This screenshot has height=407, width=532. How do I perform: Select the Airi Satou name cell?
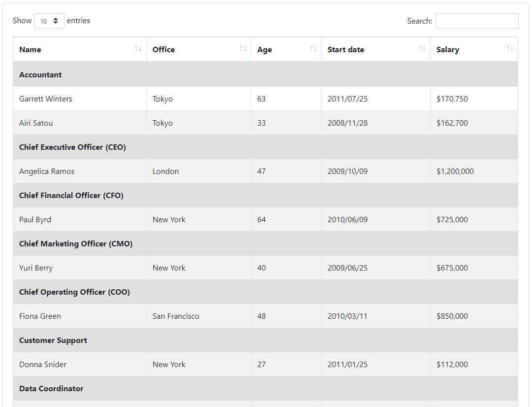click(80, 123)
